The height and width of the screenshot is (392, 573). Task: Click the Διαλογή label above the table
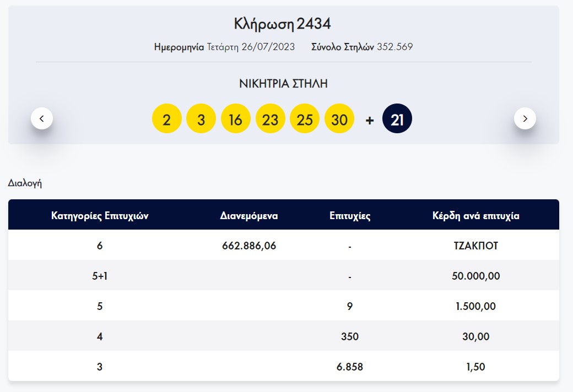(x=25, y=183)
